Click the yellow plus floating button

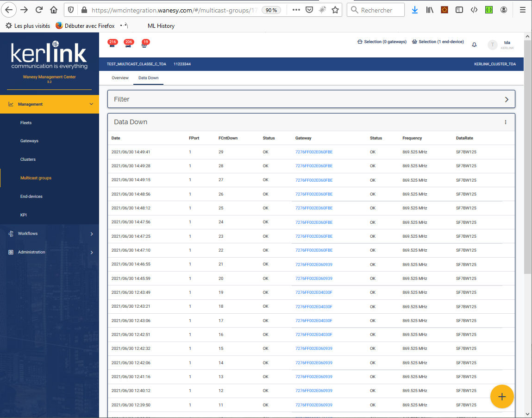click(502, 397)
